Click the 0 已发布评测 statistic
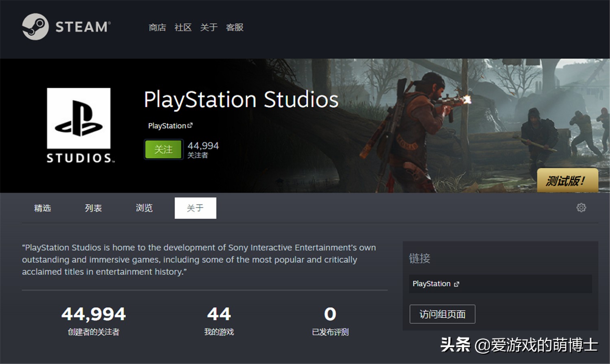The height and width of the screenshot is (364, 610). click(330, 321)
